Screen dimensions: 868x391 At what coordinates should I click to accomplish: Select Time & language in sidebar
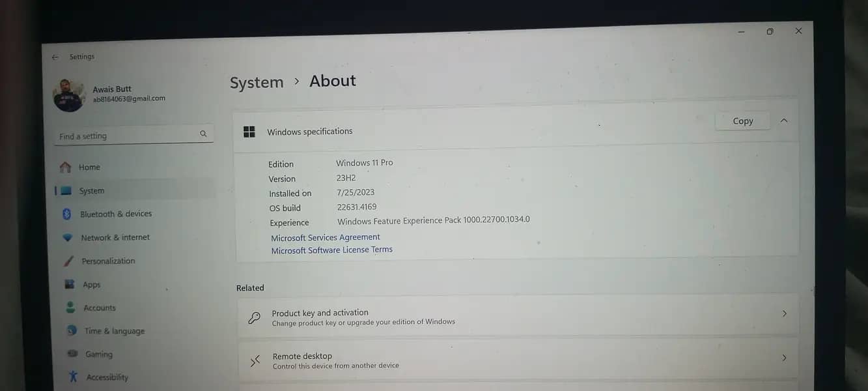coord(114,331)
